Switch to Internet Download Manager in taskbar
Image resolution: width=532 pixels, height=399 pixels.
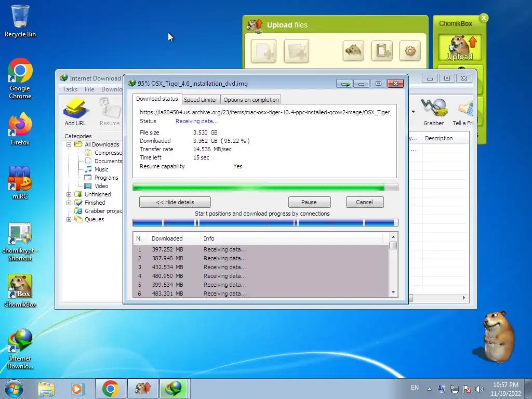(x=174, y=389)
